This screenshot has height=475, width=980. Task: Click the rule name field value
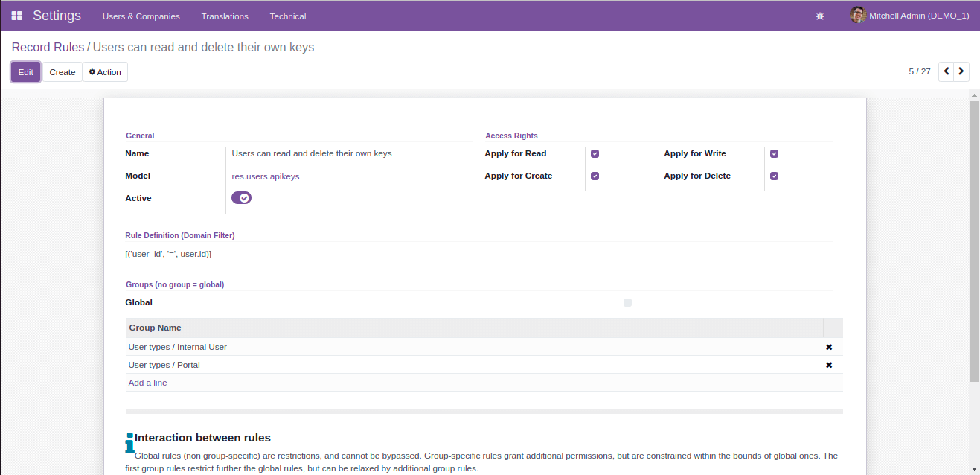[x=312, y=154]
